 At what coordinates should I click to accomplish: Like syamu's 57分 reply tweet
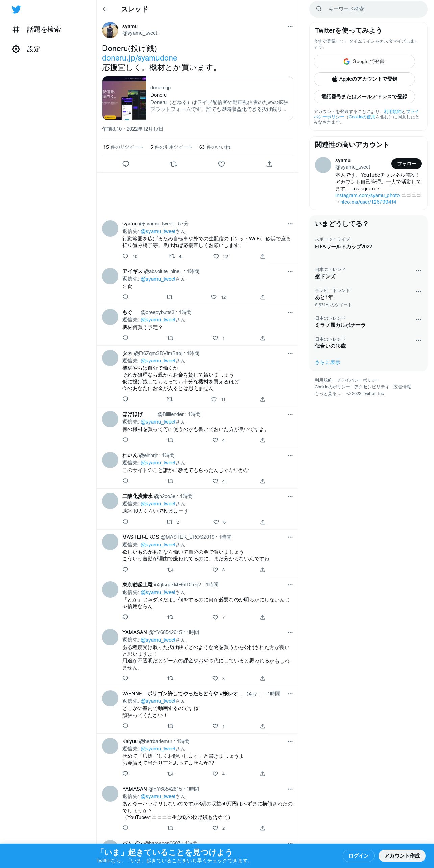pyautogui.click(x=216, y=256)
